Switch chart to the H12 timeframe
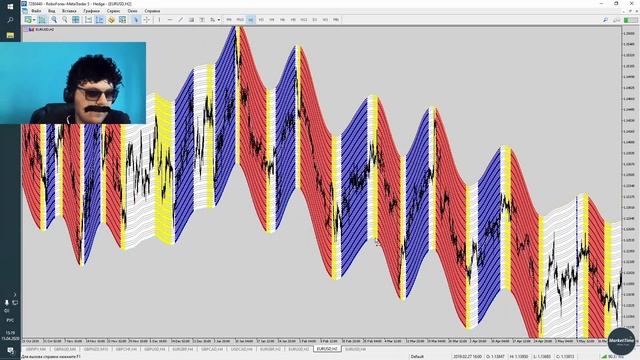 tap(304, 20)
